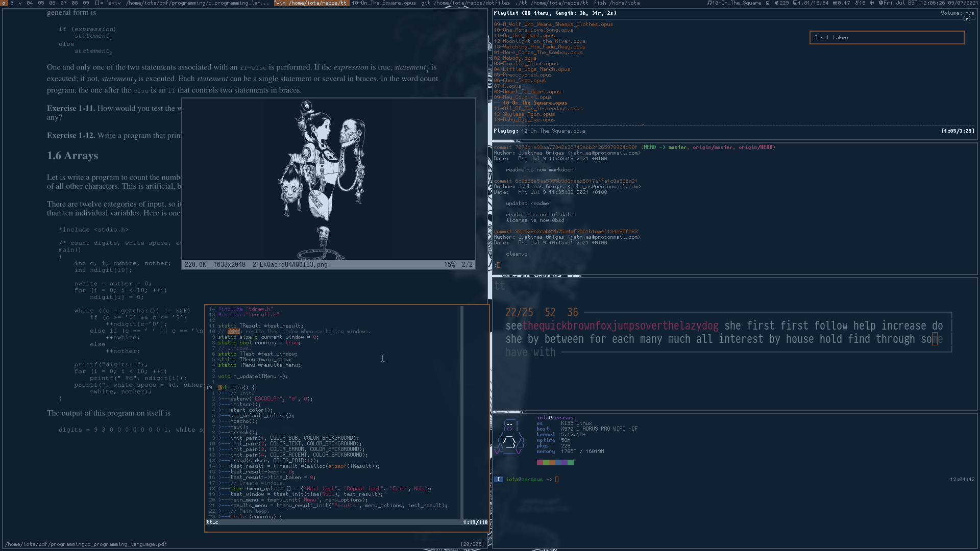Click the music note now-playing icon

(x=709, y=3)
